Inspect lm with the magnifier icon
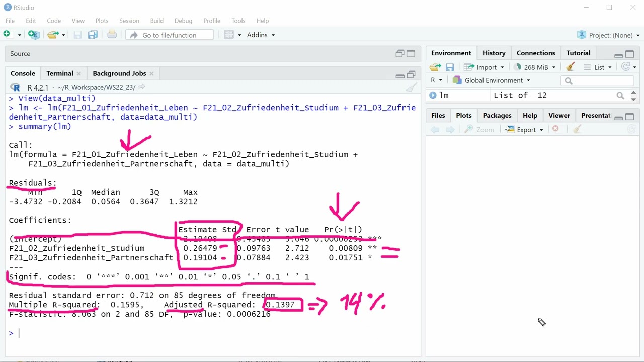This screenshot has height=362, width=644. pos(620,95)
